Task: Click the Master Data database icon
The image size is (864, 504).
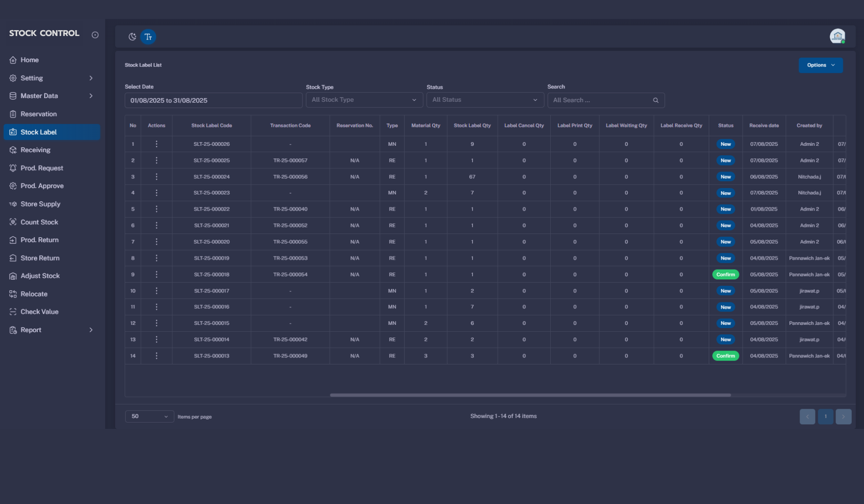Action: (x=13, y=96)
